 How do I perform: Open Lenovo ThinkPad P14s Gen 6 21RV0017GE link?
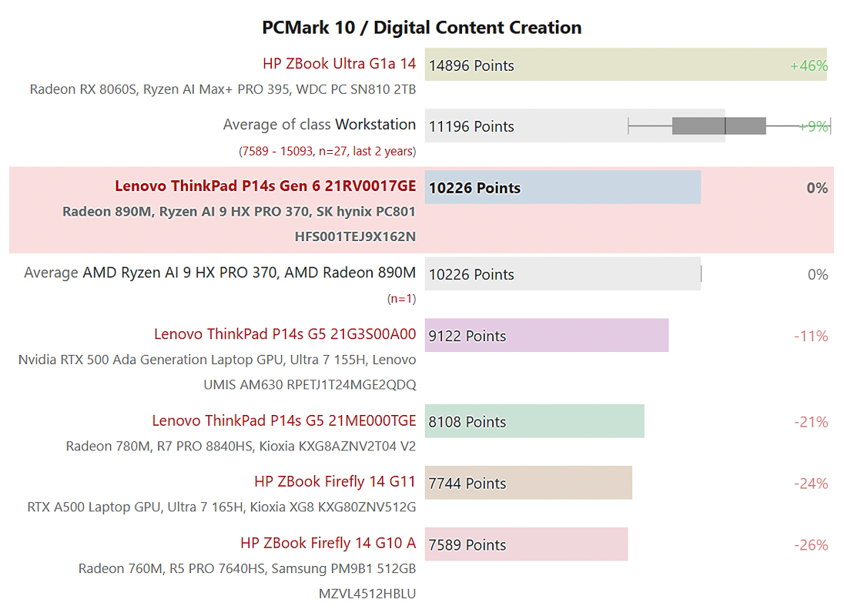pos(266,186)
